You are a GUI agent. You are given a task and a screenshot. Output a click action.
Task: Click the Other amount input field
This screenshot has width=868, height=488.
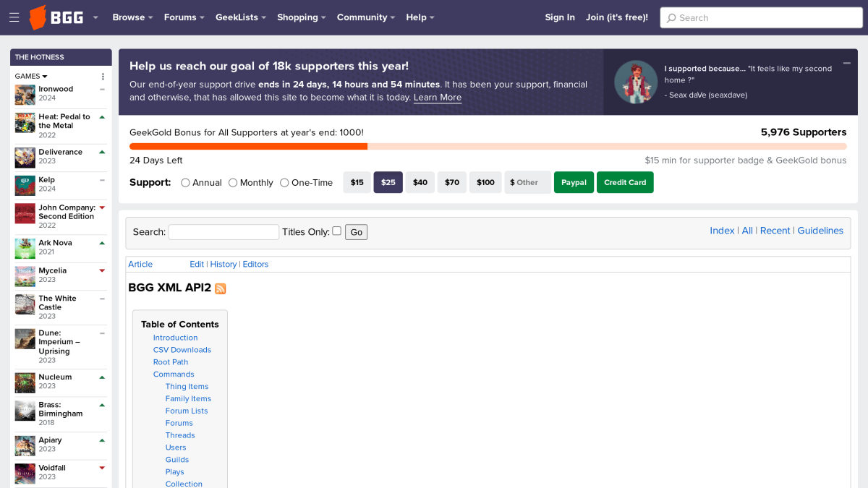point(528,182)
